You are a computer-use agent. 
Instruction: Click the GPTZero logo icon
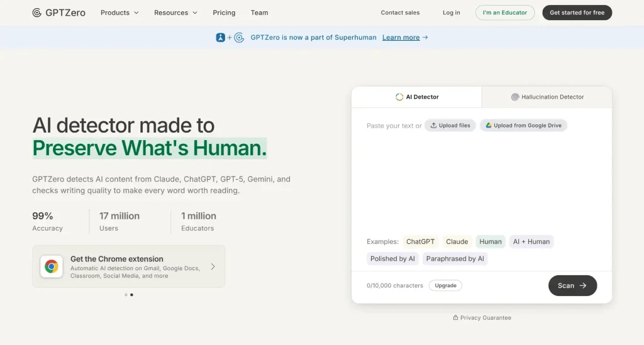(x=37, y=13)
